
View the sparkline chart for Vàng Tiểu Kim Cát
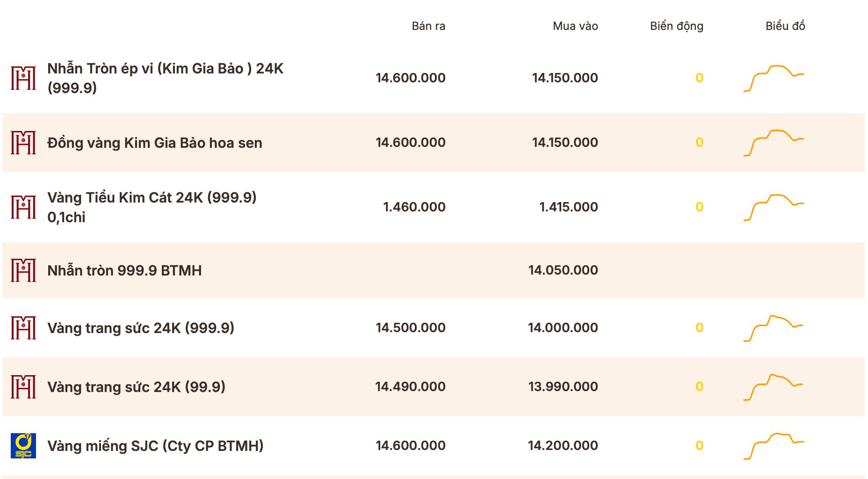(x=774, y=207)
